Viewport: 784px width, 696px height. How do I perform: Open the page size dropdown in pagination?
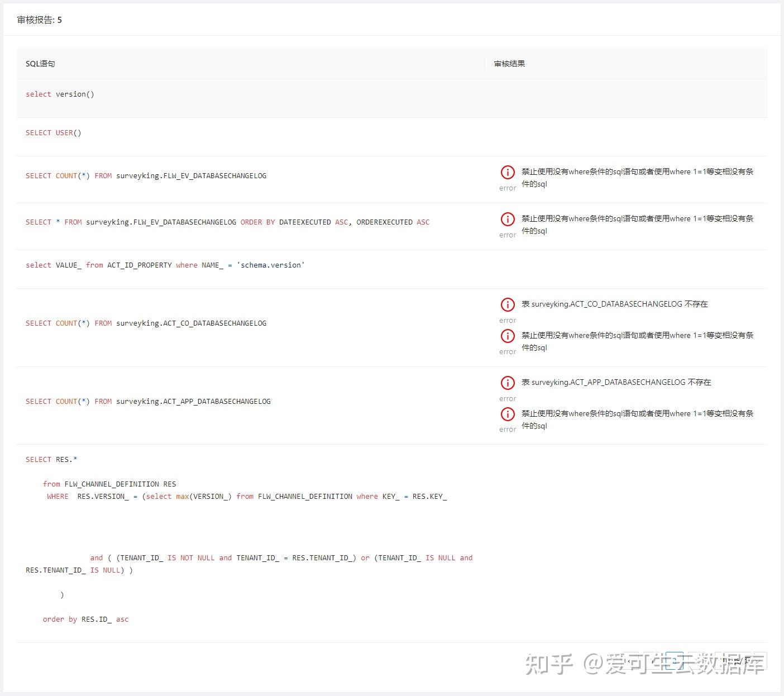[741, 661]
